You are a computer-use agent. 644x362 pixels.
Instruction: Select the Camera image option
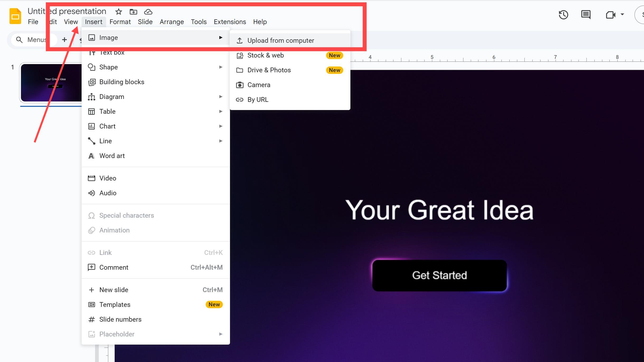tap(290, 85)
